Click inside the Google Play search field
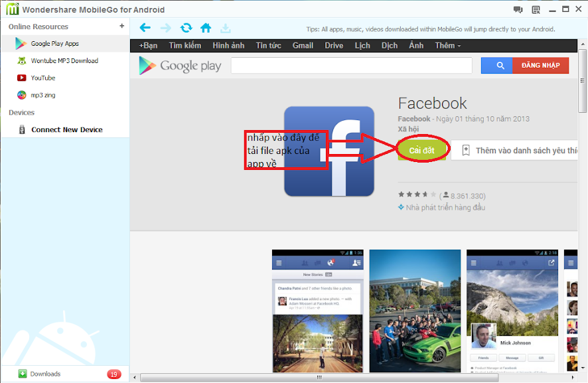Viewport: 588px width, 383px height. [351, 66]
